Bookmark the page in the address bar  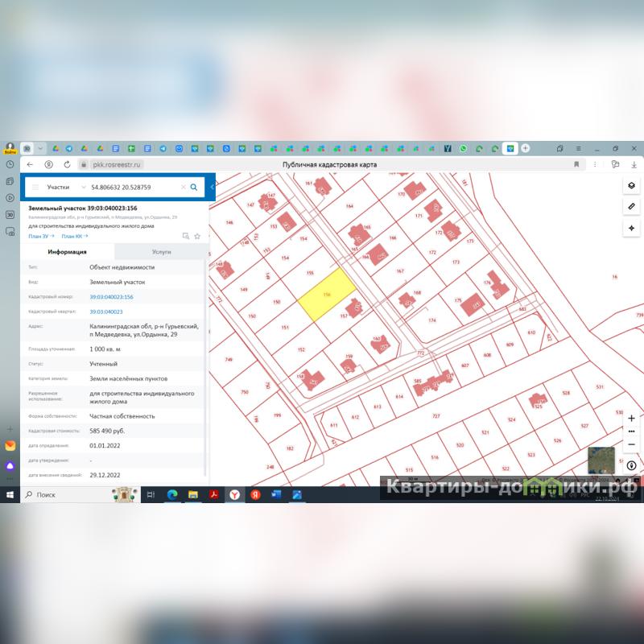[576, 164]
